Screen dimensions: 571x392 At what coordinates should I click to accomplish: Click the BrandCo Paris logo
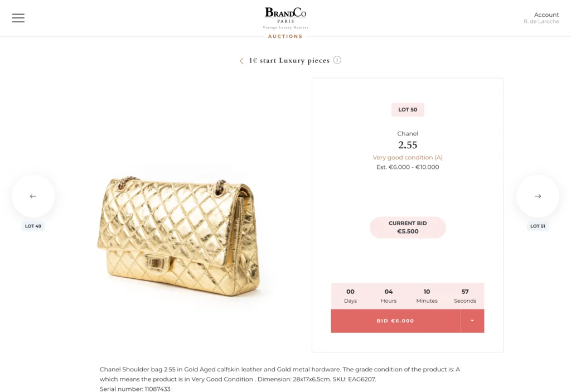pyautogui.click(x=285, y=17)
